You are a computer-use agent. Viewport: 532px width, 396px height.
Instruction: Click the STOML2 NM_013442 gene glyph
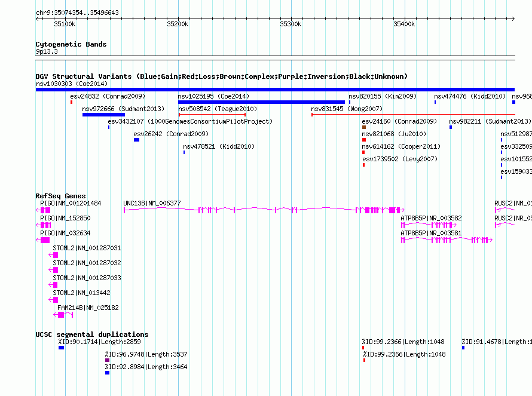pyautogui.click(x=53, y=300)
